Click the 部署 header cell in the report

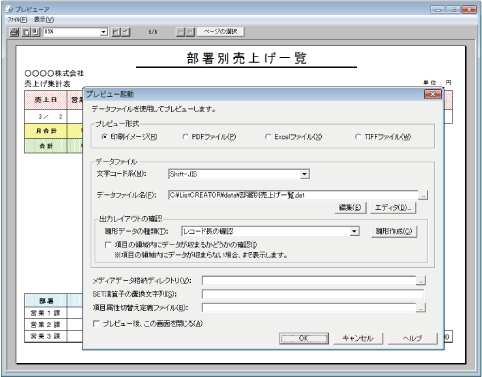coord(46,301)
